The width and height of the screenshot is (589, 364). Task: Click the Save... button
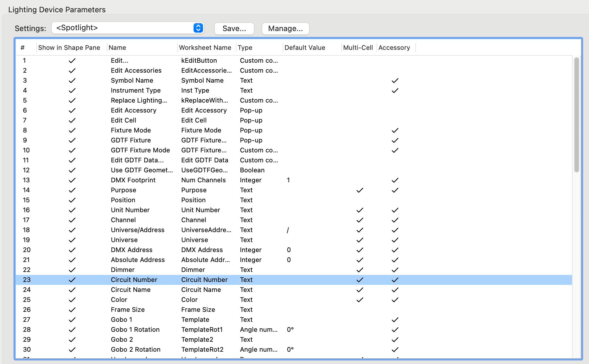click(x=234, y=29)
